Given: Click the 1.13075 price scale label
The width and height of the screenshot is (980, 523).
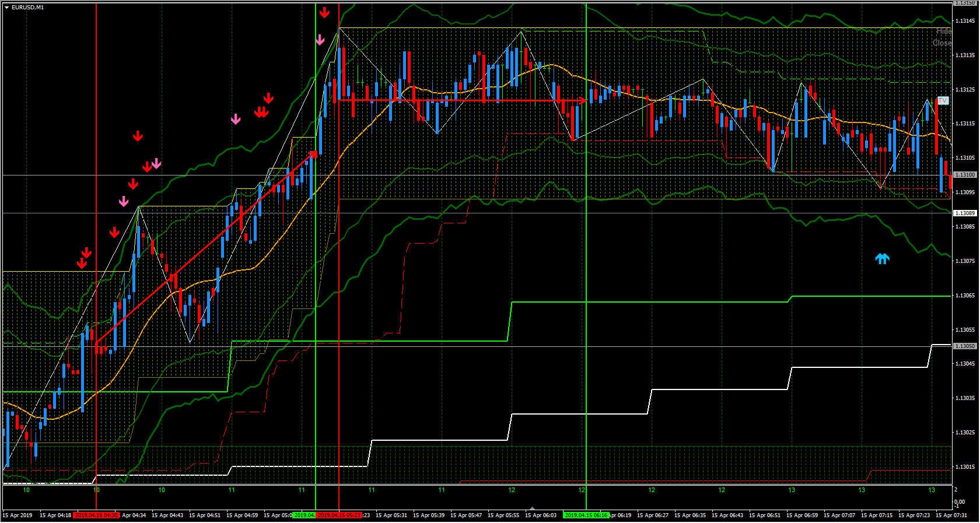Looking at the screenshot, I should (965, 261).
